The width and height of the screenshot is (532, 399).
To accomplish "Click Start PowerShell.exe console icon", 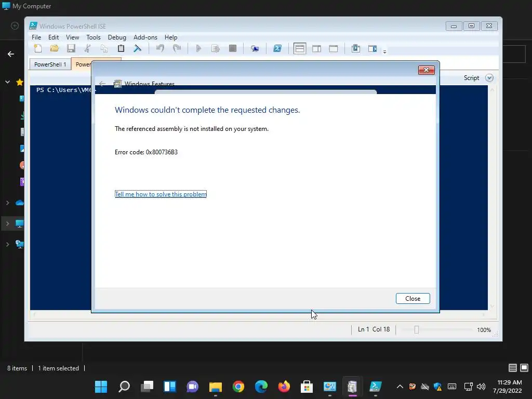I will pyautogui.click(x=277, y=48).
